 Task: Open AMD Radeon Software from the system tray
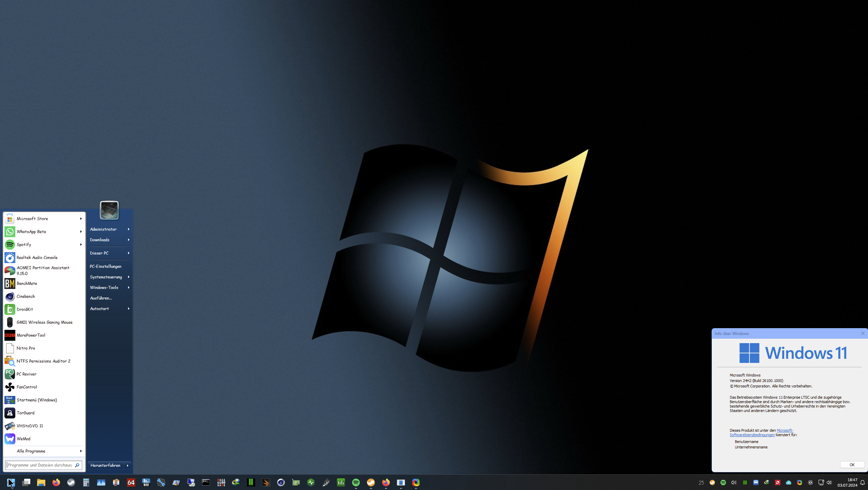[x=777, y=483]
